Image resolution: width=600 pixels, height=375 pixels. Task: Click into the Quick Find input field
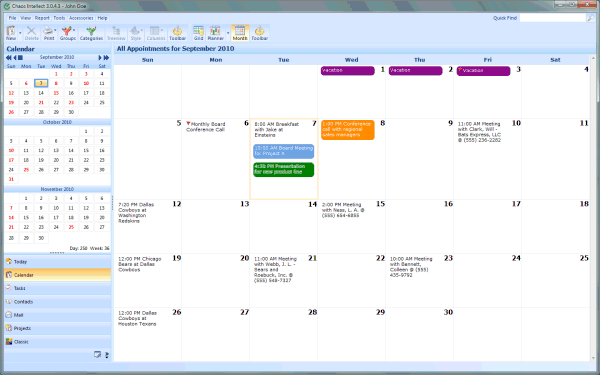coord(553,18)
